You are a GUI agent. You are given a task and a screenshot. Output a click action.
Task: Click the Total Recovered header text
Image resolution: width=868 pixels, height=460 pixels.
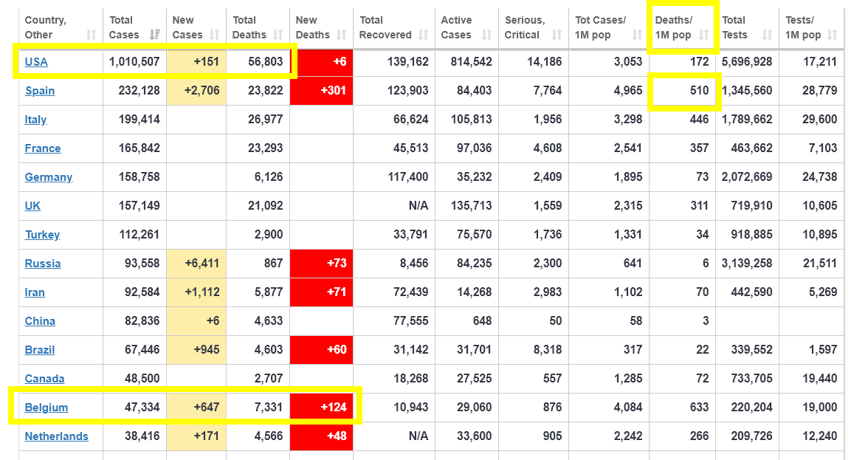coord(385,27)
